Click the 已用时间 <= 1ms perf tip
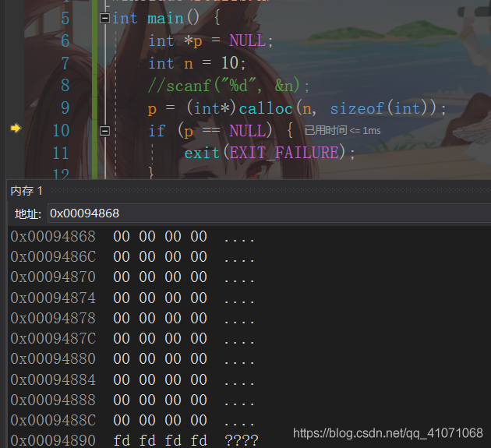This screenshot has height=448, width=491. [342, 130]
